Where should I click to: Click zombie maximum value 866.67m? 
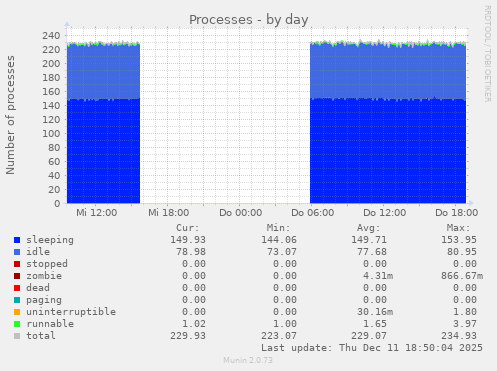(x=462, y=276)
